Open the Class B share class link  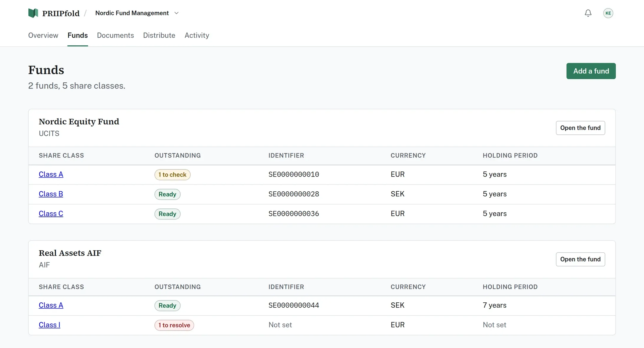[51, 194]
